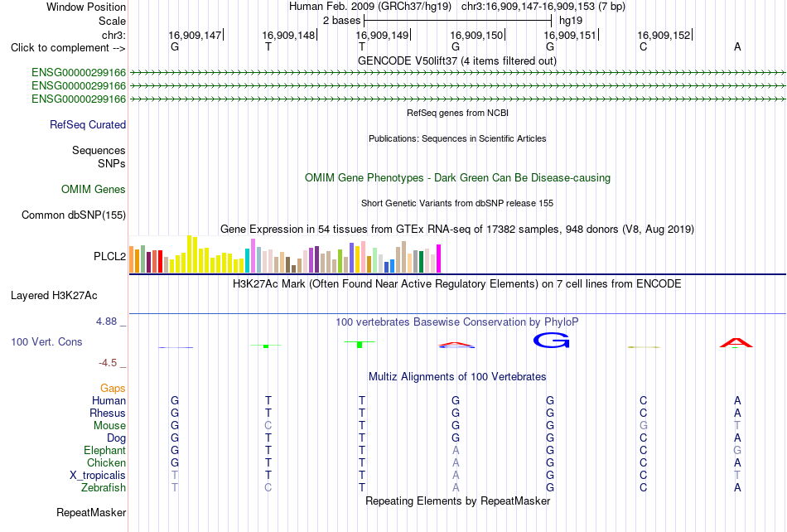Viewport: 787px width, 532px height.
Task: Select the OMIM Genes track label
Action: click(94, 189)
